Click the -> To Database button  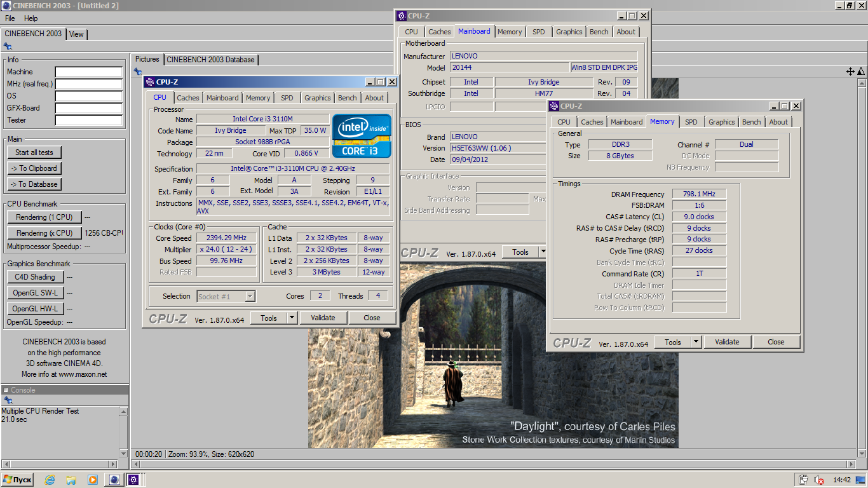[x=34, y=184]
